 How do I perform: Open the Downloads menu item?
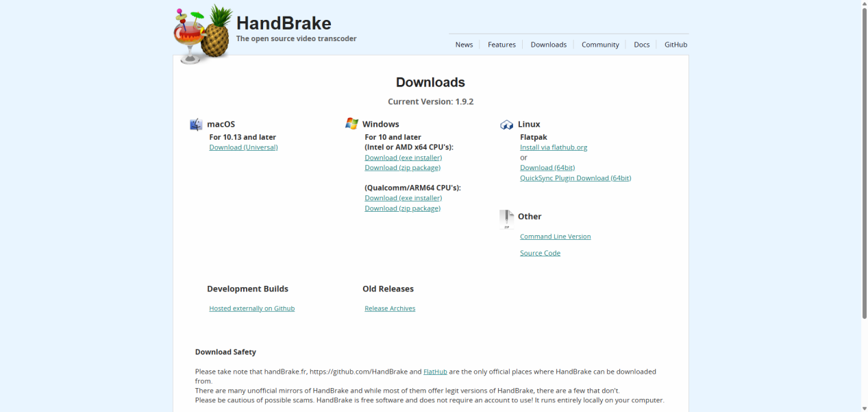(x=548, y=45)
